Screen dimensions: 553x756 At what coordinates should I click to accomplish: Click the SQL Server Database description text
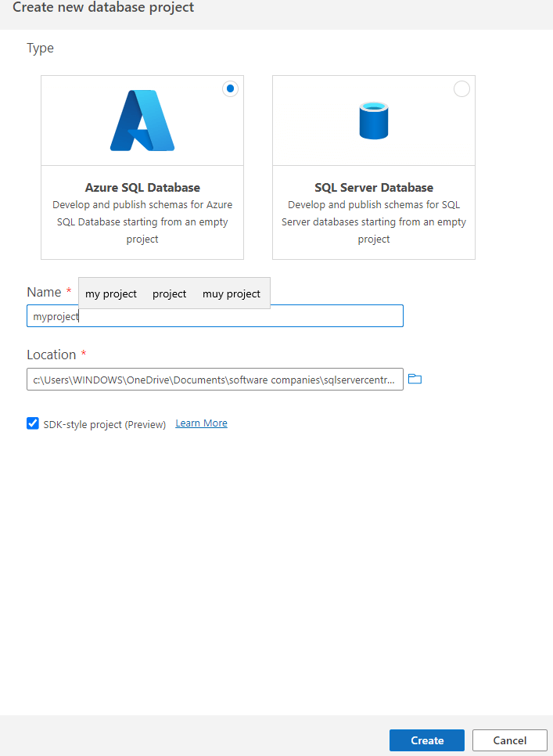[374, 221]
